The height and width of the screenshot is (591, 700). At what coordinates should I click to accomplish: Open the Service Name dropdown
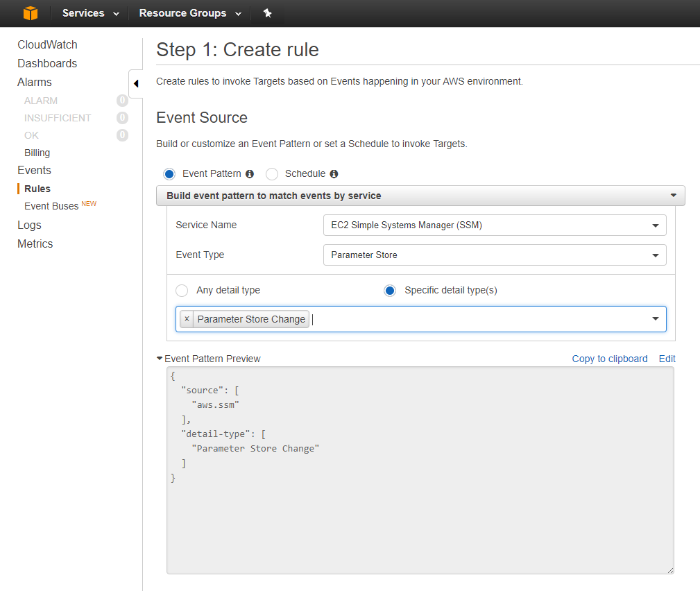pyautogui.click(x=494, y=225)
